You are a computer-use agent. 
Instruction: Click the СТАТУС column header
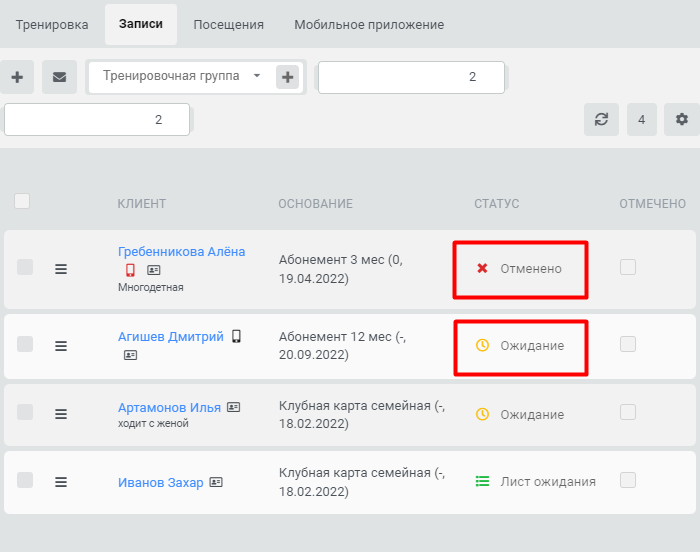pos(496,204)
